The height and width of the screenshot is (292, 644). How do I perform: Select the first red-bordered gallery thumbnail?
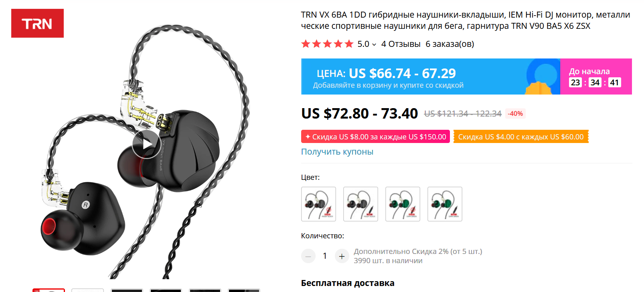click(49, 290)
